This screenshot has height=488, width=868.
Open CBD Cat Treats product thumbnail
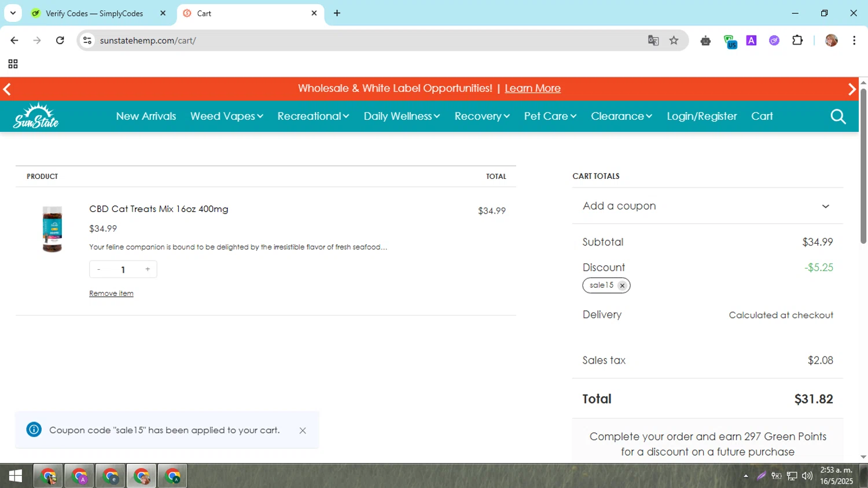tap(52, 229)
